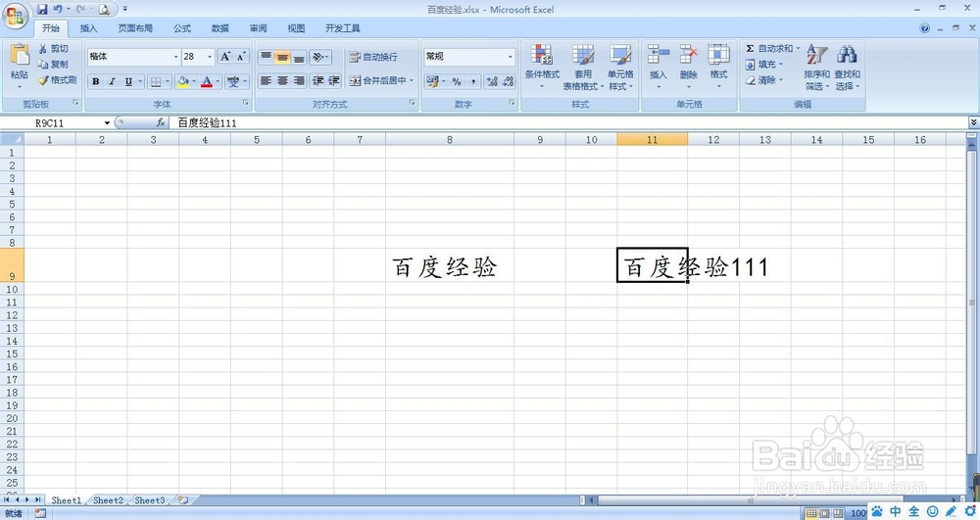
Task: Open the font size dropdown showing 28
Action: (x=210, y=57)
